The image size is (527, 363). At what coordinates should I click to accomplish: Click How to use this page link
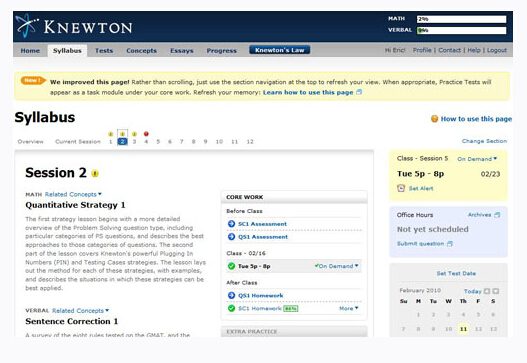[476, 119]
